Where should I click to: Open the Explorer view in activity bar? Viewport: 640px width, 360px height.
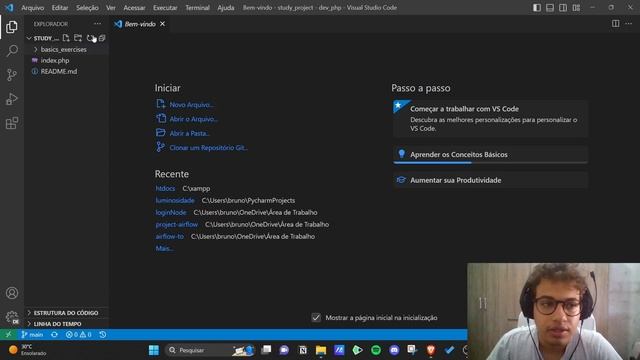(12, 27)
